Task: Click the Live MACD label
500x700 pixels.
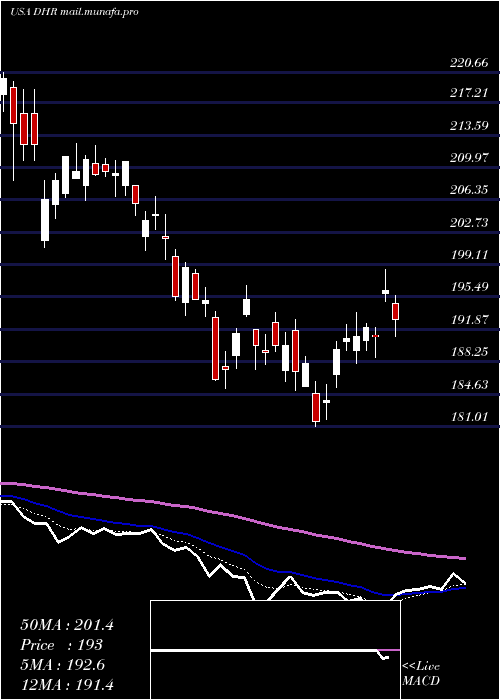Action: click(421, 674)
